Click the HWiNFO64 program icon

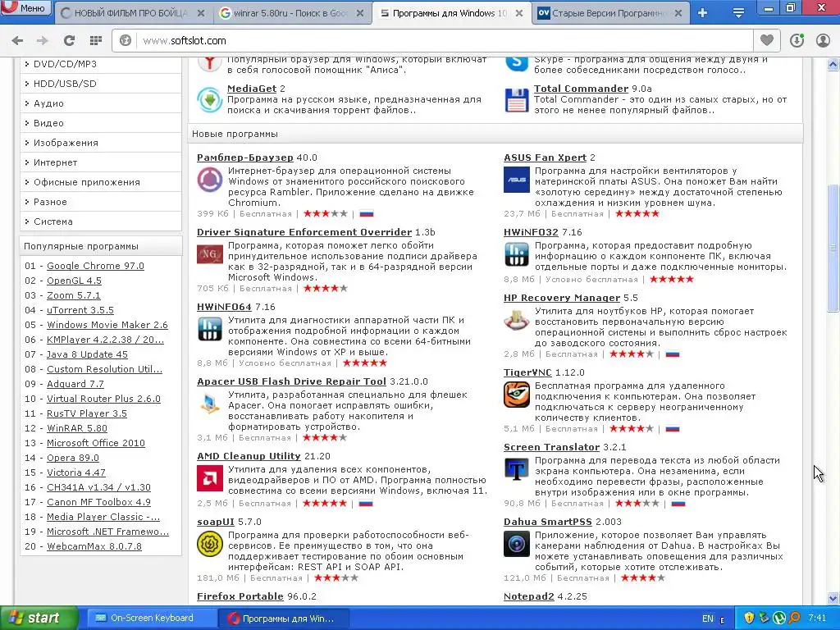(x=209, y=329)
